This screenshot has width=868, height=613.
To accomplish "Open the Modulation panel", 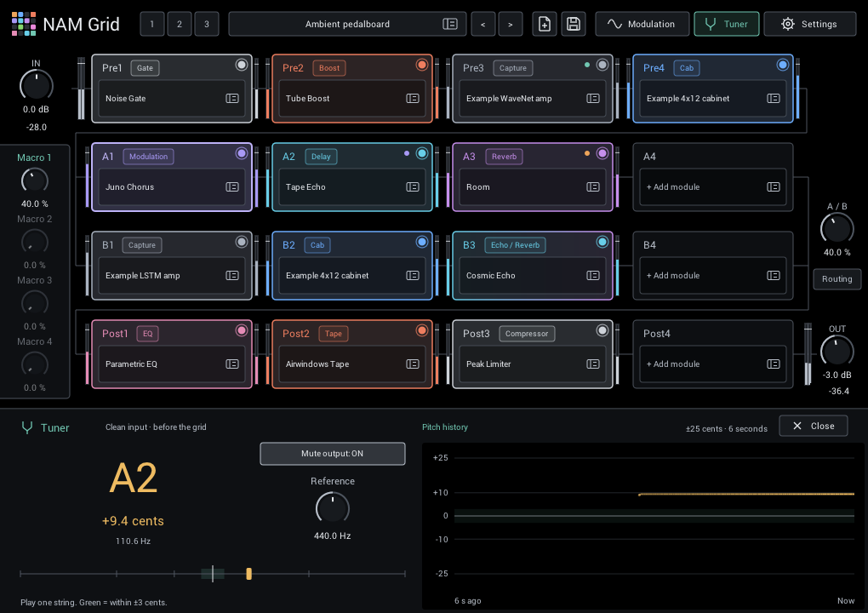I will (642, 25).
